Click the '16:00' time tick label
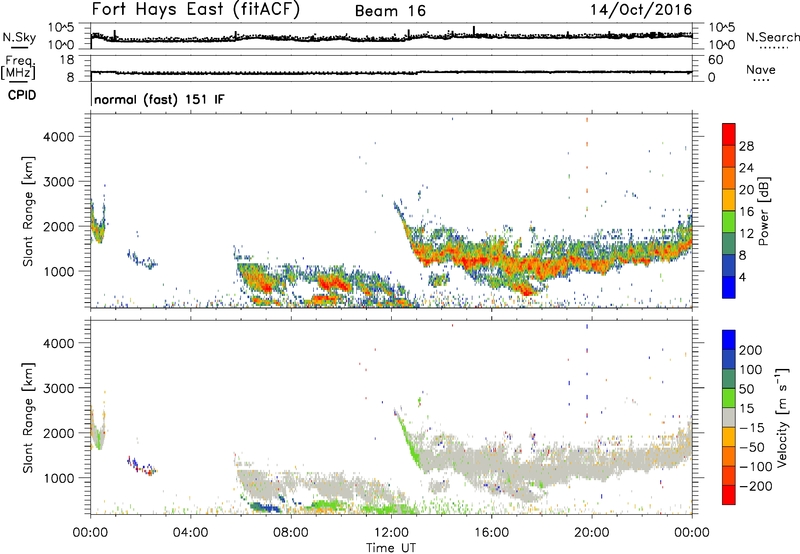This screenshot has width=800, height=554. pyautogui.click(x=491, y=533)
